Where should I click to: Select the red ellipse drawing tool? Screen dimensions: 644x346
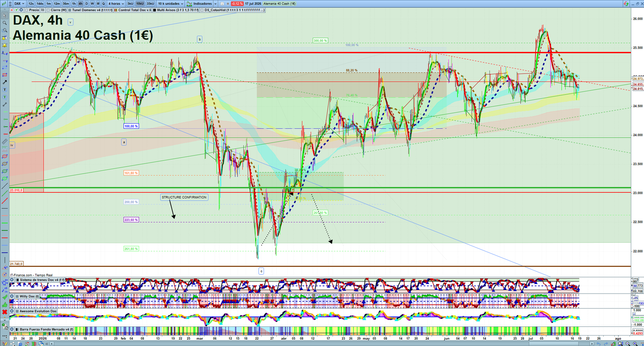[x=5, y=156]
